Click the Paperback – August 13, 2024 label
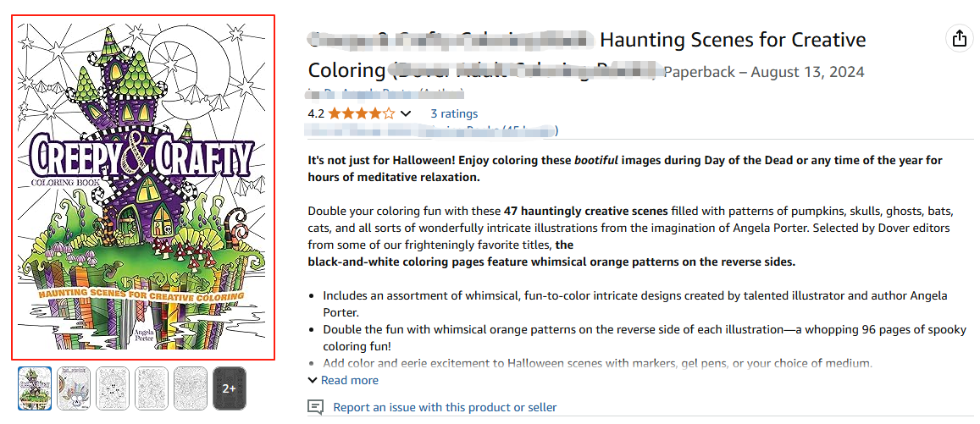Viewport: 980px width, 424px height. point(763,72)
